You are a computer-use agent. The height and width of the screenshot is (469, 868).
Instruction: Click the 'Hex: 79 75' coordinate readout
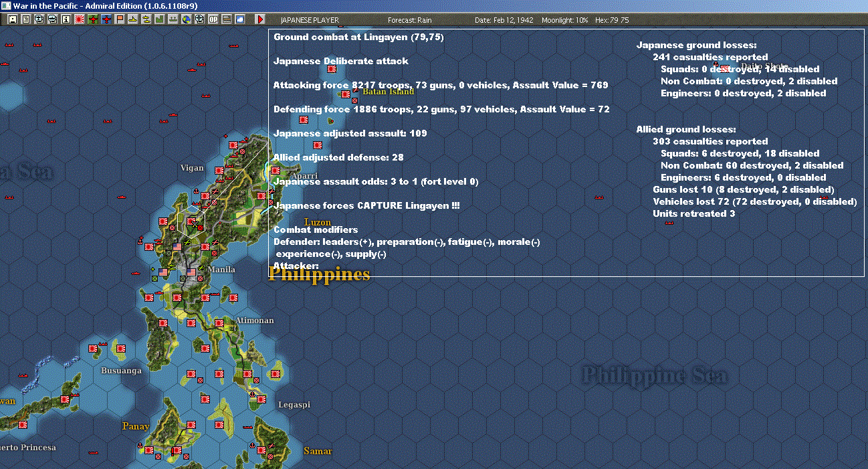[x=611, y=20]
